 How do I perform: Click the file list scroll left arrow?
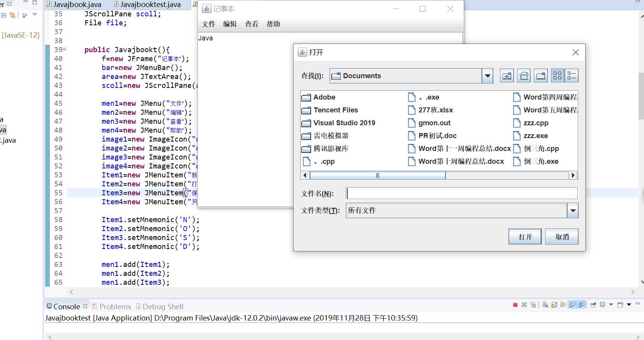(x=305, y=175)
